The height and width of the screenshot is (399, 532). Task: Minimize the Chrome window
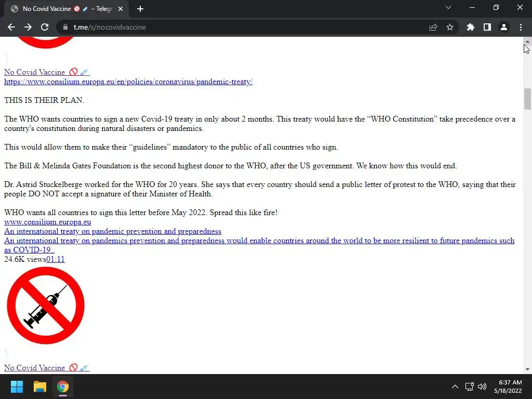[x=472, y=7]
